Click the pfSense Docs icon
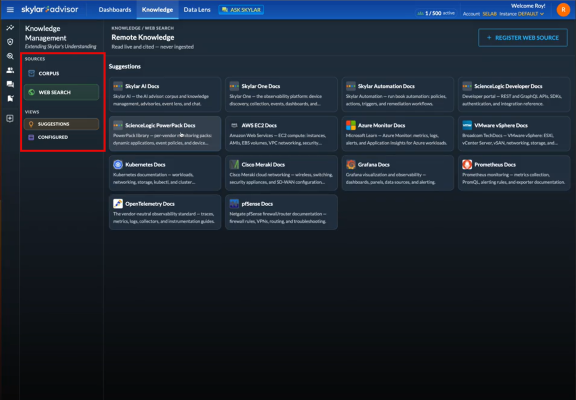Screen dimensions: 576x400 (x=234, y=203)
